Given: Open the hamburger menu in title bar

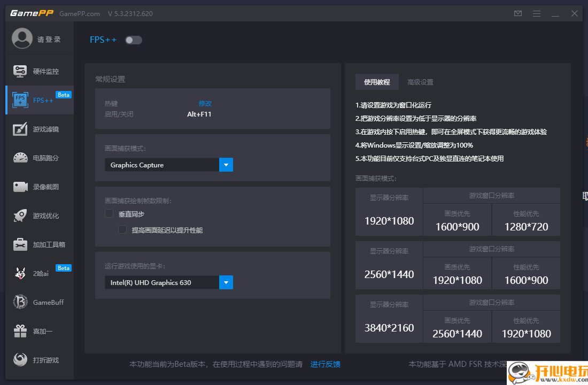Looking at the screenshot, I should click(537, 13).
